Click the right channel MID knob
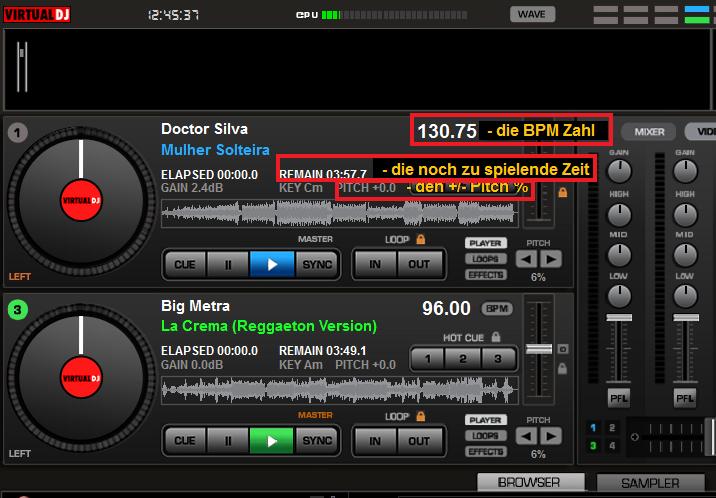The image size is (716, 498). [685, 255]
